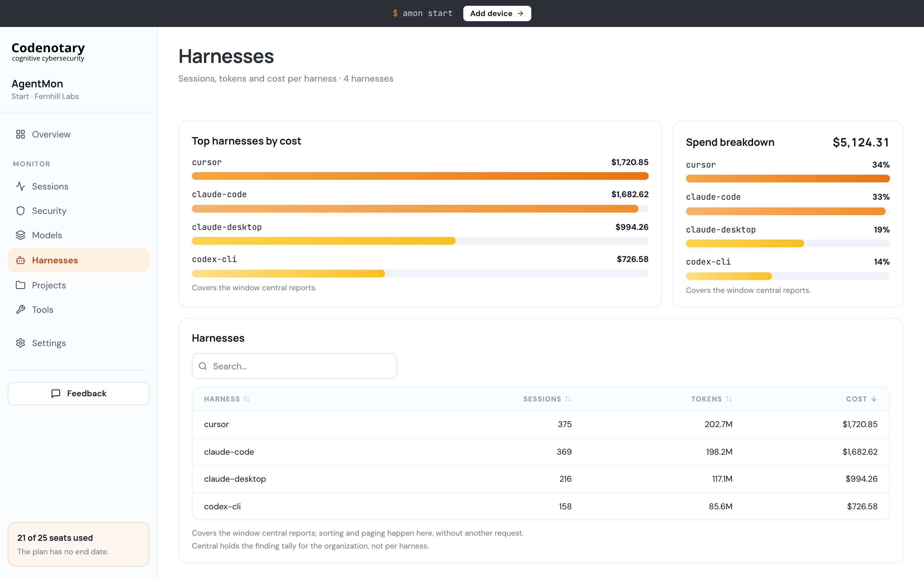Click the Feedback speech bubble icon

point(56,393)
